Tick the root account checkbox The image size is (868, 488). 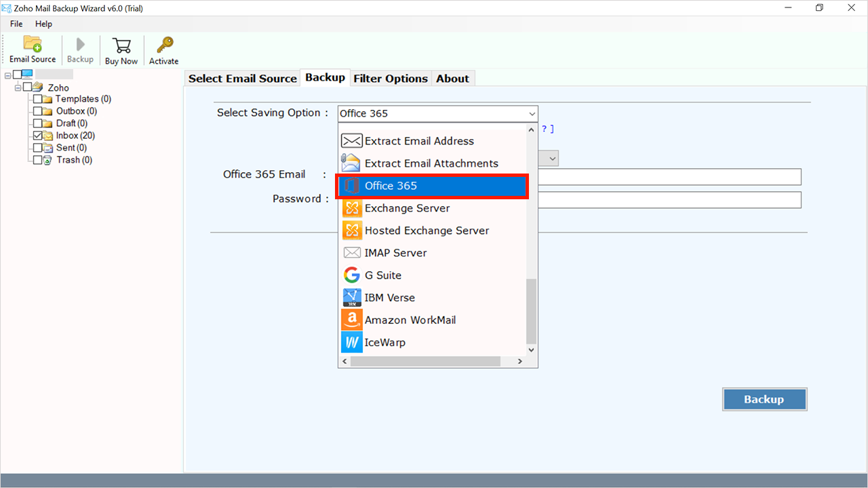pos(17,75)
